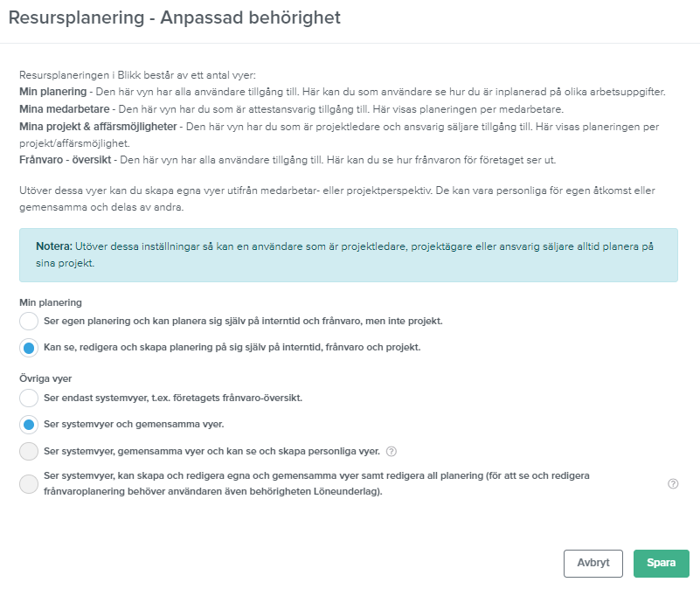The image size is (700, 589).
Task: Choose 'Ser systemvyer och gemensamma vyer' radio
Action: tap(29, 424)
